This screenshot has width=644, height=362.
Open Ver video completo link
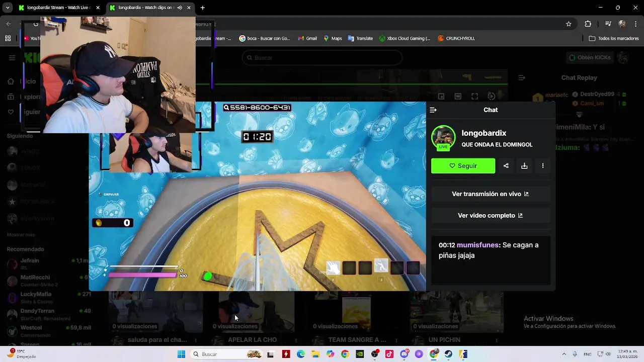coord(491,216)
